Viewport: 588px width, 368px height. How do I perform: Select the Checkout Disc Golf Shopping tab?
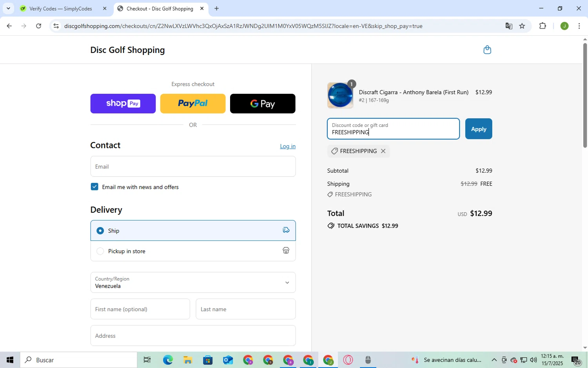(160, 9)
